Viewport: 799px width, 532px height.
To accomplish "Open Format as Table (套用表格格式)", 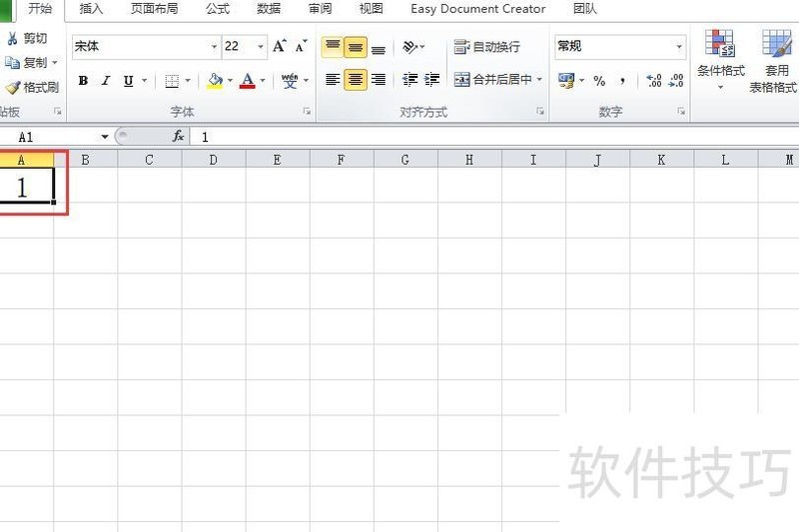I will (x=774, y=61).
